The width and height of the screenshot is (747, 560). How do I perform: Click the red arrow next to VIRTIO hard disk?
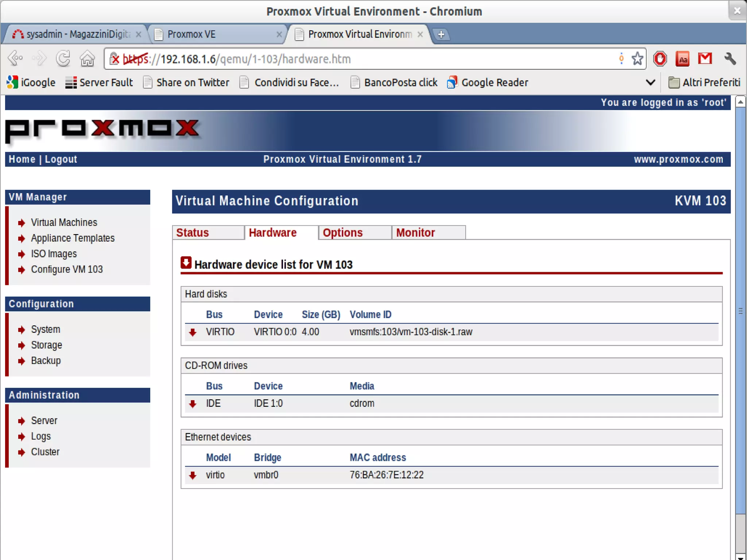(x=193, y=332)
